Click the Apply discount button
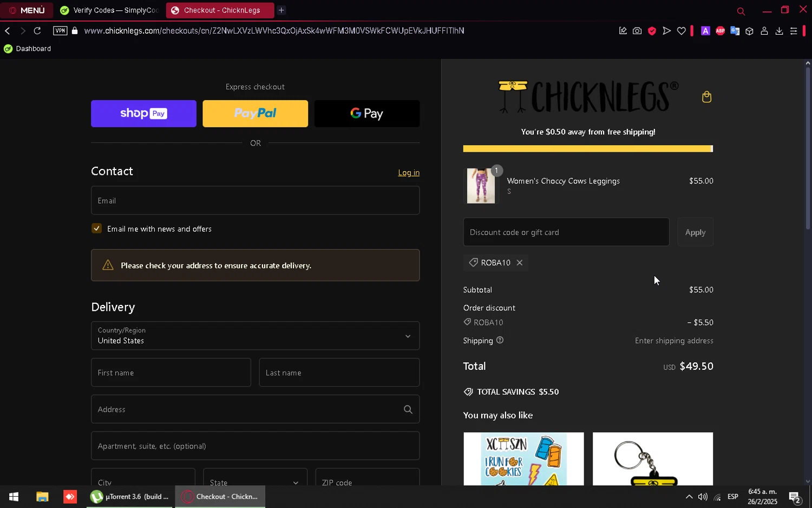 (x=695, y=232)
